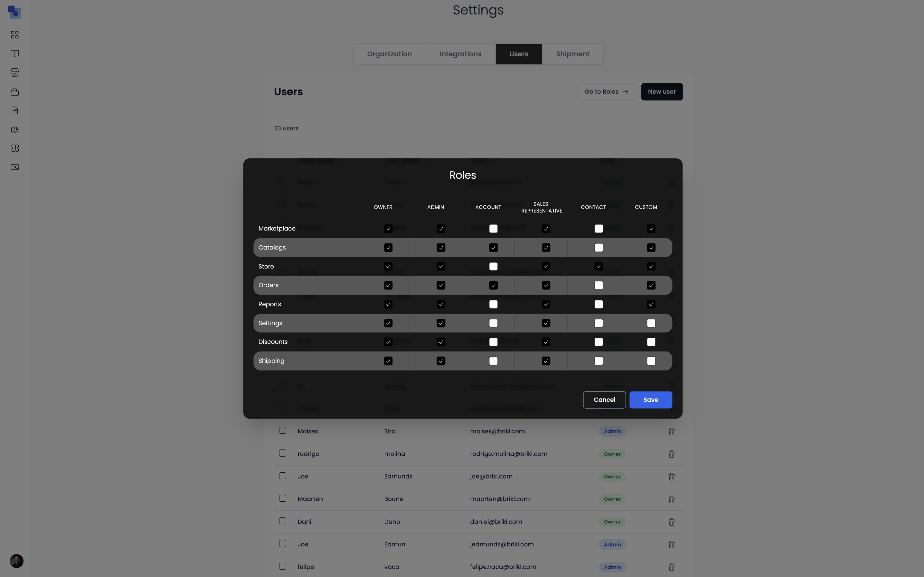Open the payments card icon in sidebar
Image resolution: width=924 pixels, height=577 pixels.
15,167
